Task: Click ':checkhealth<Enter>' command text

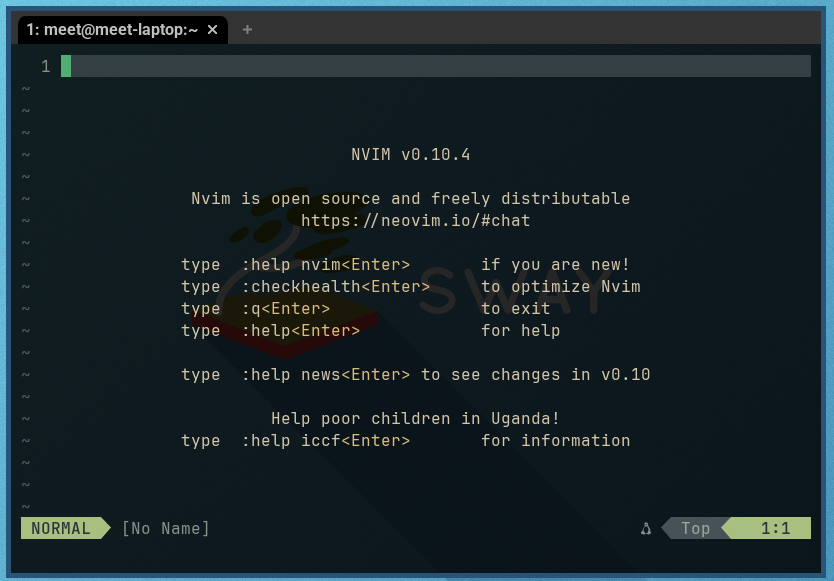Action: [x=336, y=287]
